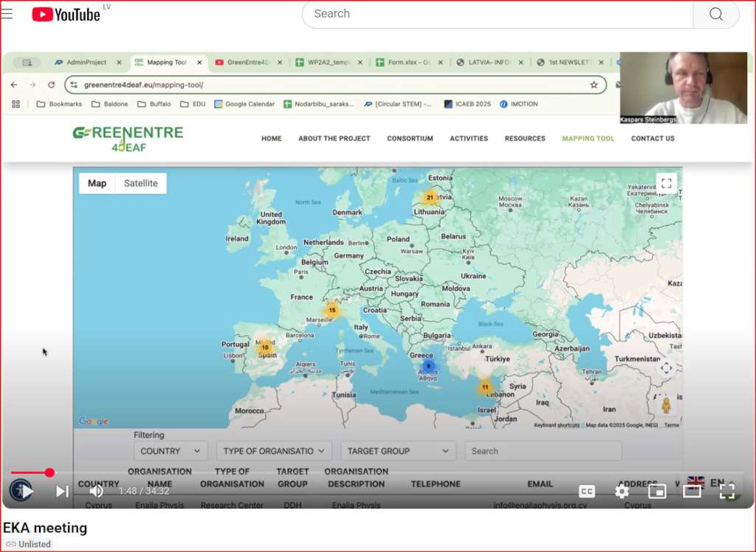Toggle closed captions on video
Image resolution: width=756 pixels, height=552 pixels.
click(x=587, y=491)
